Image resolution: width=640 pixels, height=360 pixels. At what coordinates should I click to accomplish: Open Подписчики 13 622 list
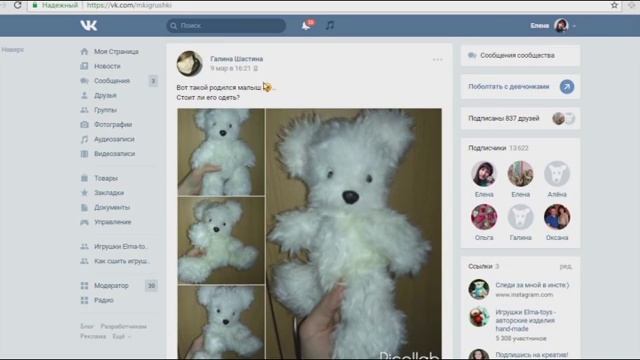tap(498, 148)
